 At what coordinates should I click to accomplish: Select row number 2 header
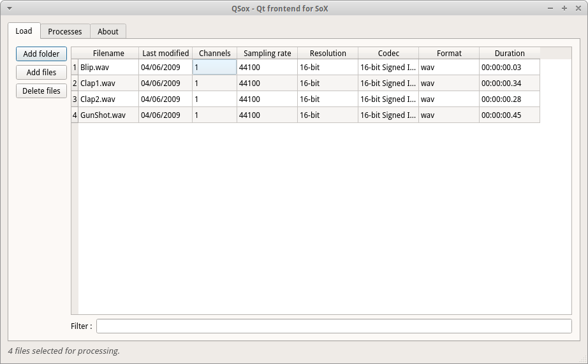75,84
